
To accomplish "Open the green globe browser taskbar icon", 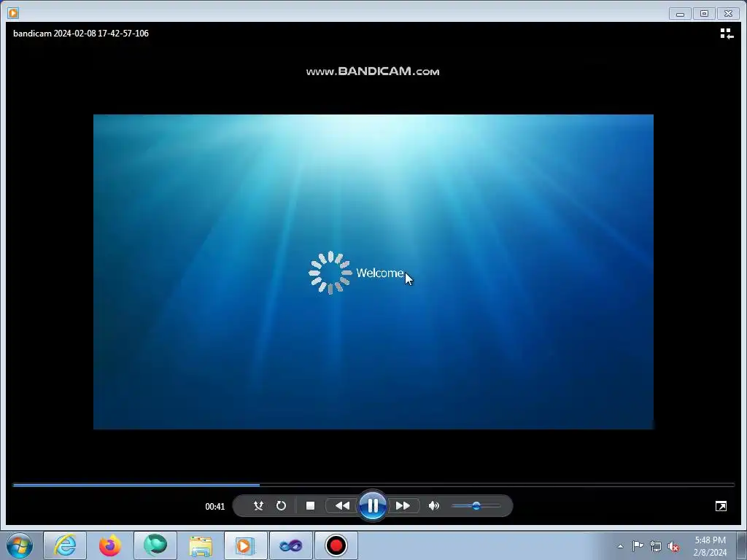I will coord(155,545).
